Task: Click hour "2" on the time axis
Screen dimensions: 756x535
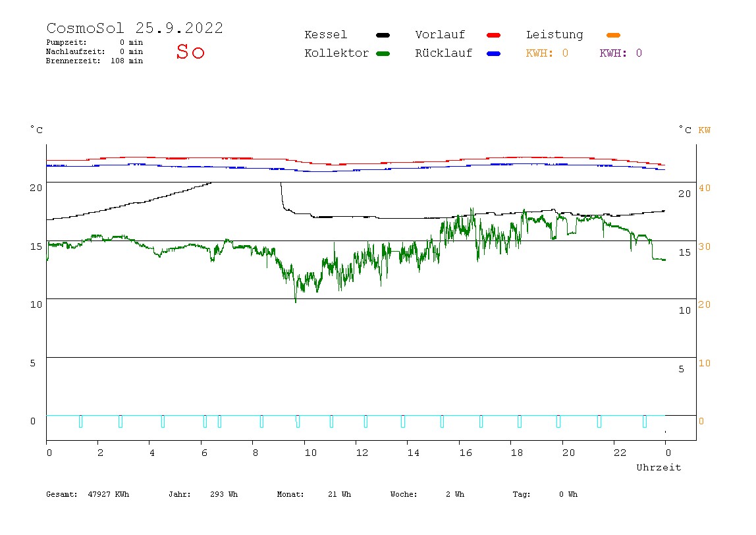Action: tap(100, 453)
